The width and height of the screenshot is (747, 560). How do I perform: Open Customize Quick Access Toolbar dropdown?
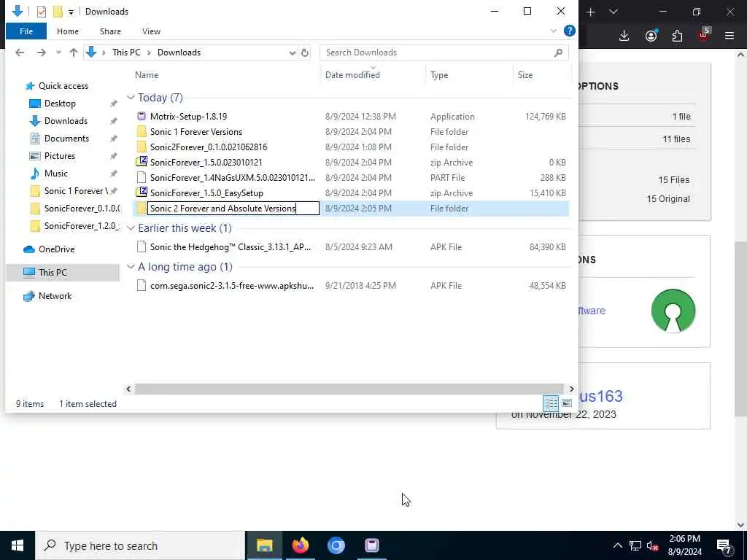click(71, 12)
